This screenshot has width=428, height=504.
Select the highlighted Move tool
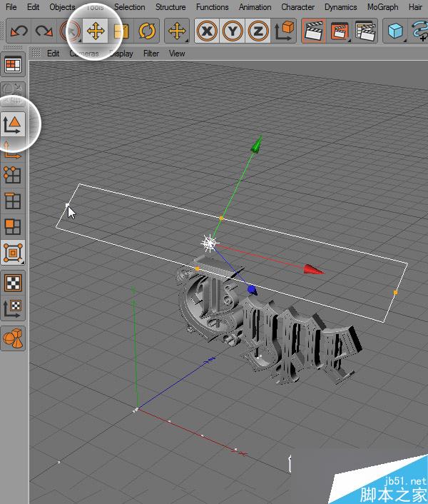[x=96, y=31]
